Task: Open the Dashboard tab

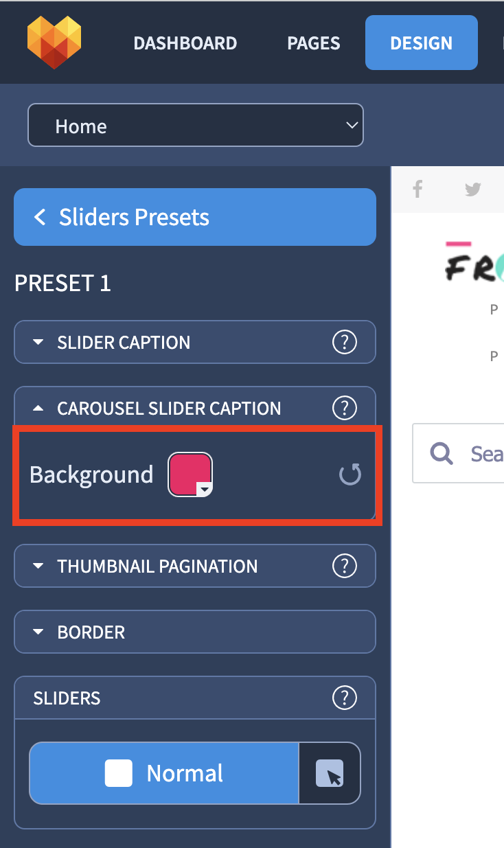Action: pos(185,43)
